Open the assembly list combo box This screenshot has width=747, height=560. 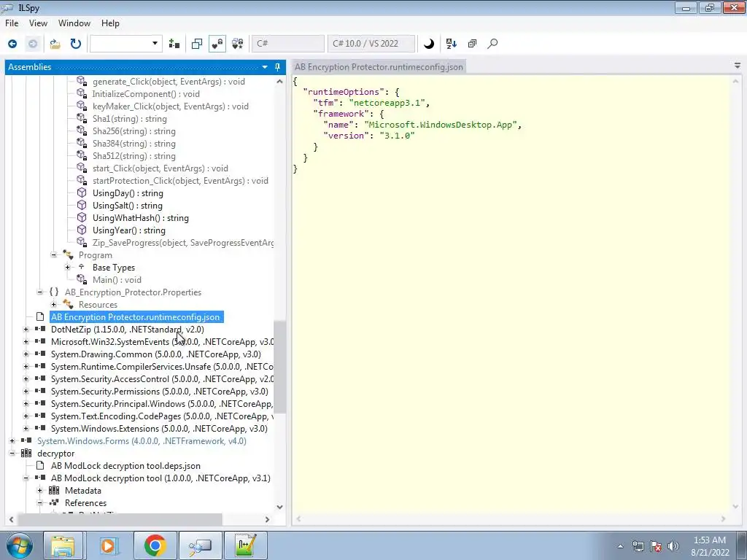pyautogui.click(x=125, y=44)
